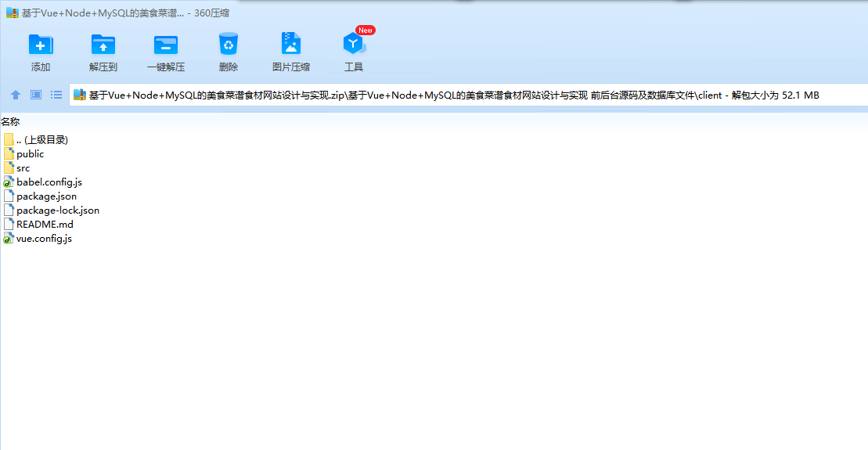Click the archive icon in the address bar
Image resolution: width=868 pixels, height=450 pixels.
(80, 95)
